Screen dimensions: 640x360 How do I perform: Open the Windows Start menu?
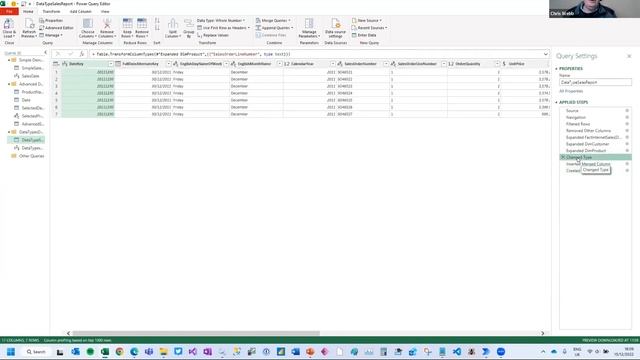[11, 352]
